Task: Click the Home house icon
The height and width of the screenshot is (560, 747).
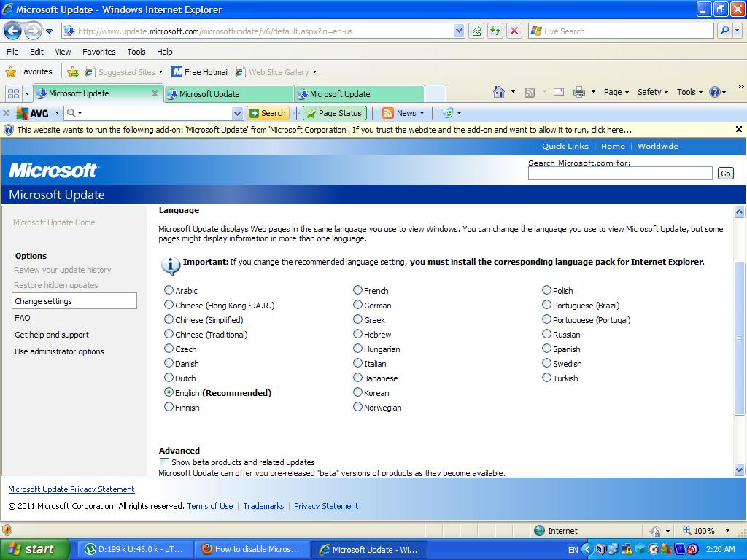Action: click(499, 92)
